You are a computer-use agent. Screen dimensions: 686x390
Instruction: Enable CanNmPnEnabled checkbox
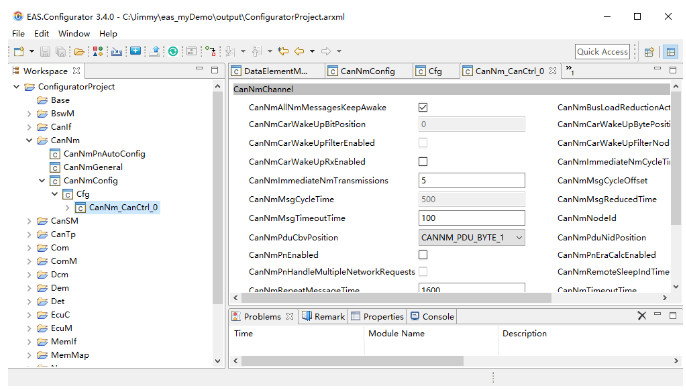point(423,255)
